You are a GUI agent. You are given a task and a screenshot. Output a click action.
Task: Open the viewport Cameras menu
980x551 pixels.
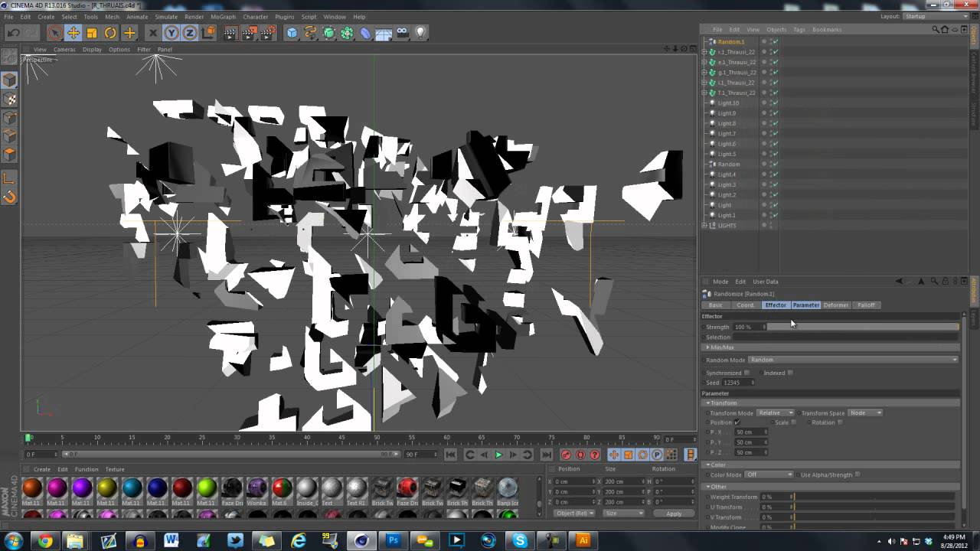pos(64,49)
